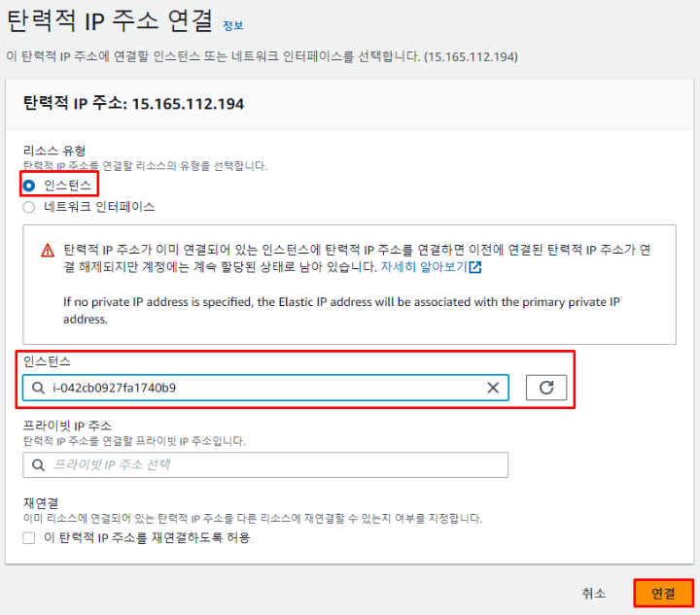The height and width of the screenshot is (615, 700).
Task: Click the external link icon after 자세히 알아보기
Action: 475,267
